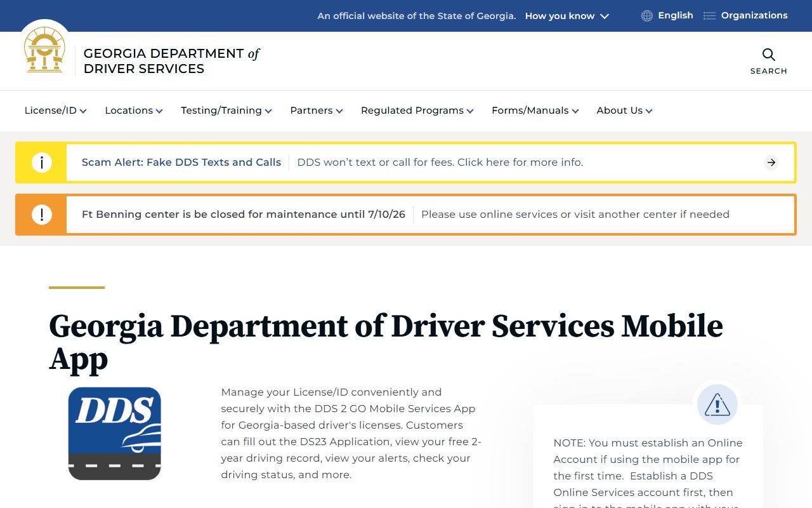
Task: Open the Partners menu
Action: [x=317, y=110]
